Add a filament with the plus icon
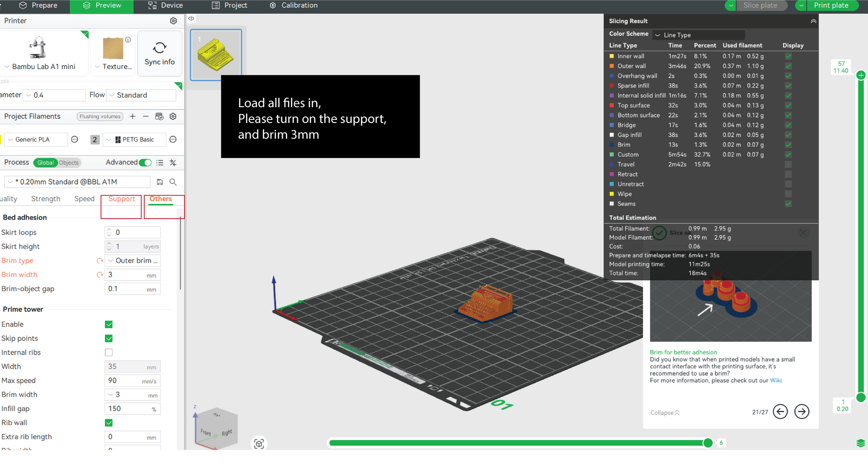This screenshot has height=467, width=868. 132,116
